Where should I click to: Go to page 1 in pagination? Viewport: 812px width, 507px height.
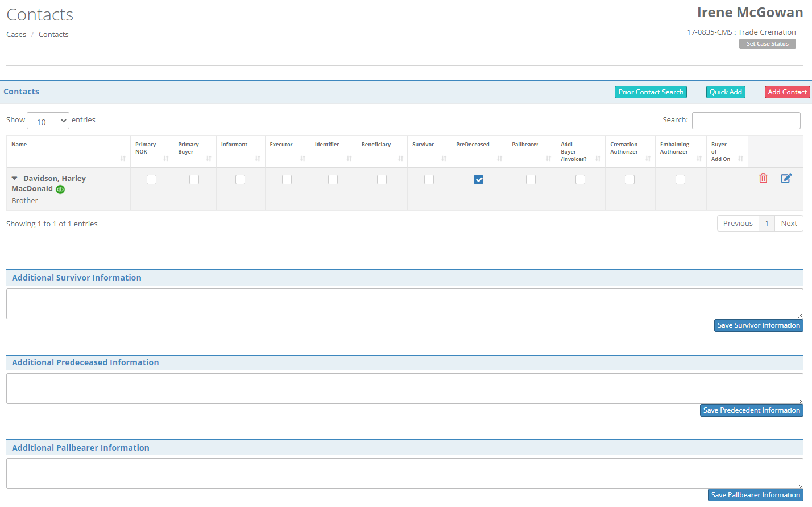767,224
